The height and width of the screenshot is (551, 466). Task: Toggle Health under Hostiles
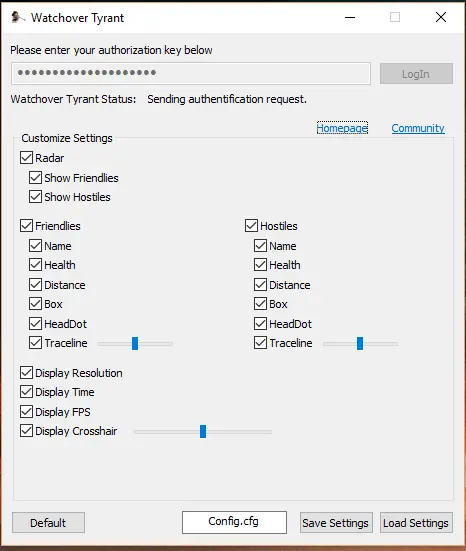pyautogui.click(x=260, y=265)
